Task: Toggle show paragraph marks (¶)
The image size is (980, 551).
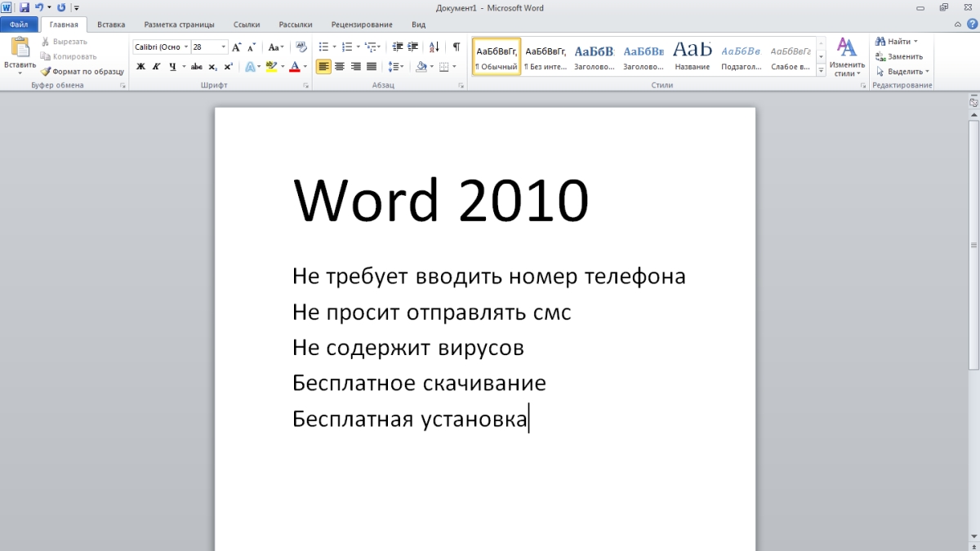Action: click(457, 47)
